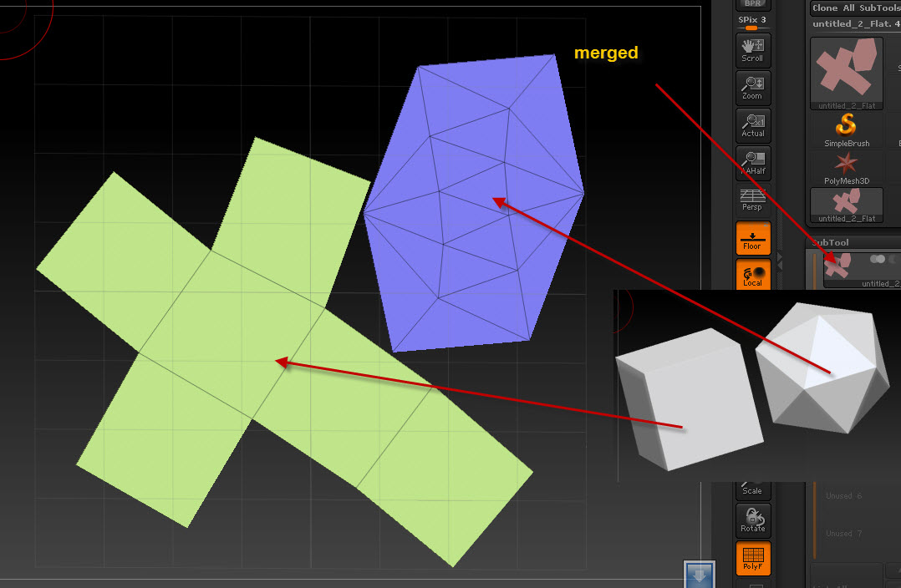Select the Scale navigation button
This screenshot has height=588, width=901.
[x=753, y=489]
